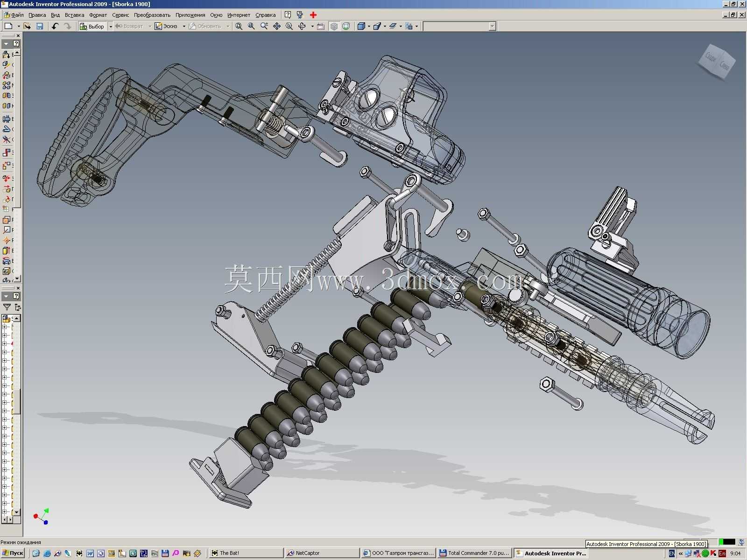Select the Rotate view tool
The image size is (747, 560).
[x=302, y=26]
